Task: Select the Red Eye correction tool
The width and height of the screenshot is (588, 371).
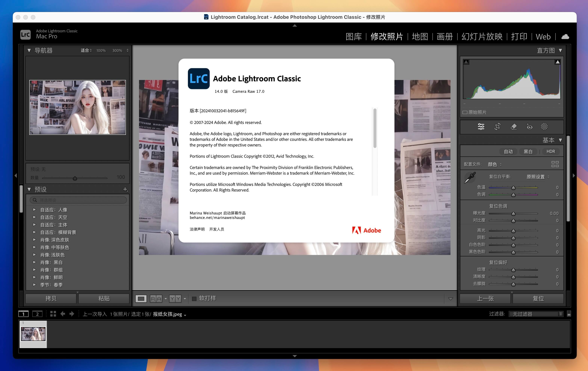Action: [x=529, y=126]
